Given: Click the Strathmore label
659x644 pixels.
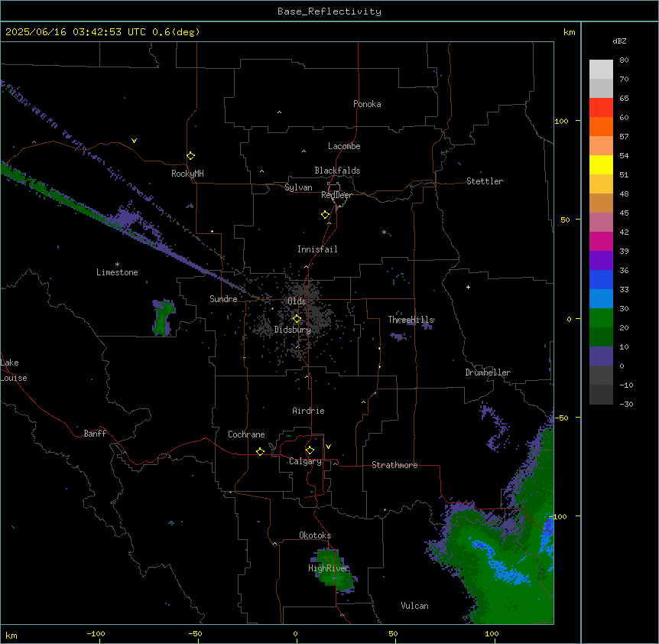Looking at the screenshot, I should pos(394,465).
